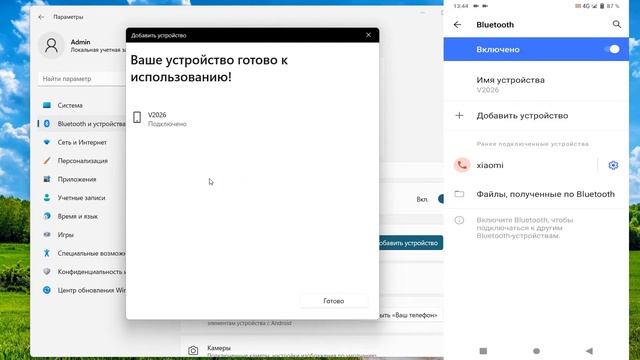Click the Конфиденциальность shield icon
640x360 pixels.
[47, 272]
